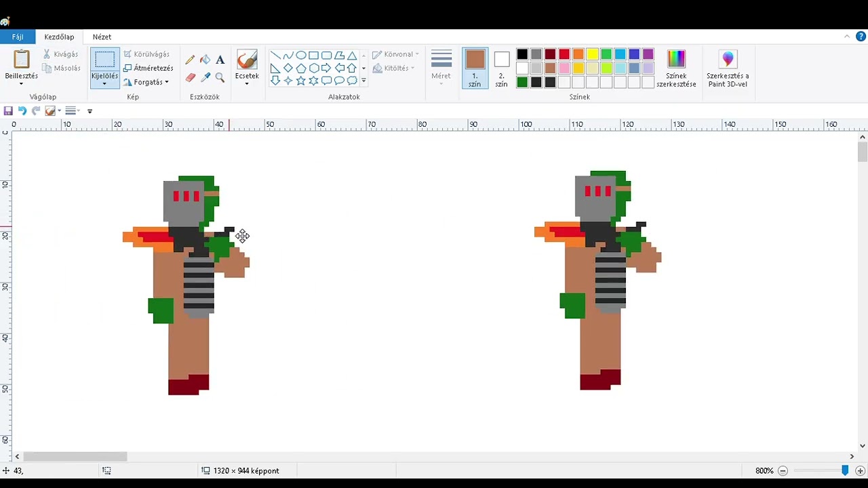Click the Másolás copy button

(x=61, y=68)
